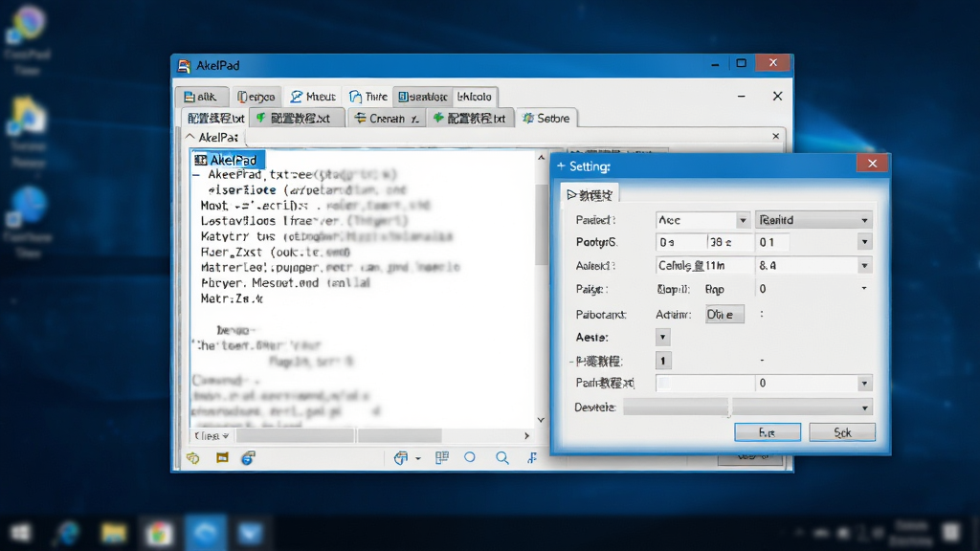Screen dimensions: 980x551
Task: Click the editor's scroll down arrow
Action: [x=542, y=420]
